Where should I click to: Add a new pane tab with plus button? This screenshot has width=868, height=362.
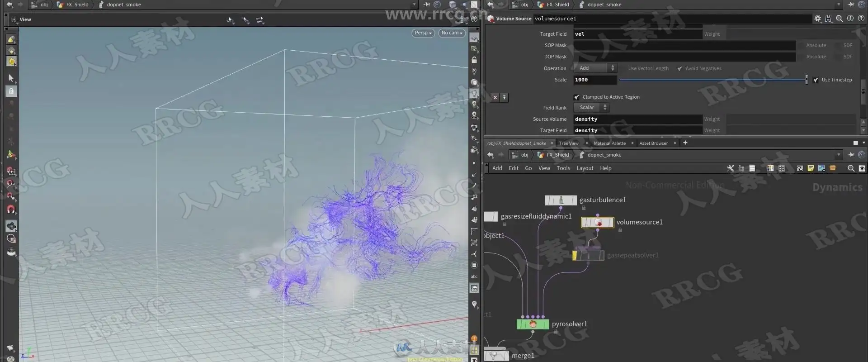click(x=685, y=143)
